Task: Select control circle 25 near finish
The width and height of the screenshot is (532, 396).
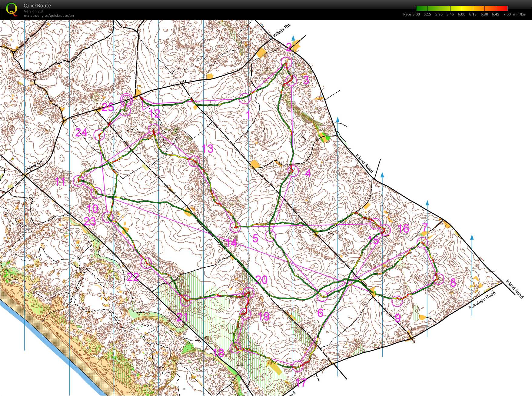Action: click(125, 110)
